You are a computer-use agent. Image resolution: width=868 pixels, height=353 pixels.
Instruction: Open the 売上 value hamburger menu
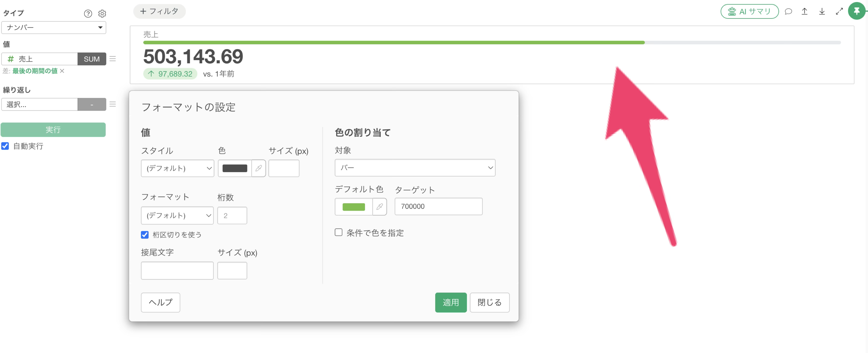pos(113,59)
